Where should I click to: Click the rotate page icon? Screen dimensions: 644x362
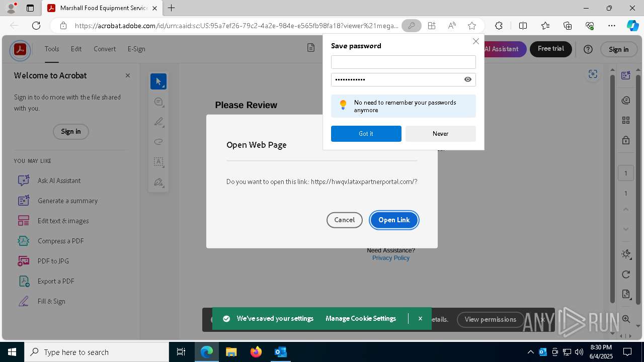pyautogui.click(x=626, y=274)
